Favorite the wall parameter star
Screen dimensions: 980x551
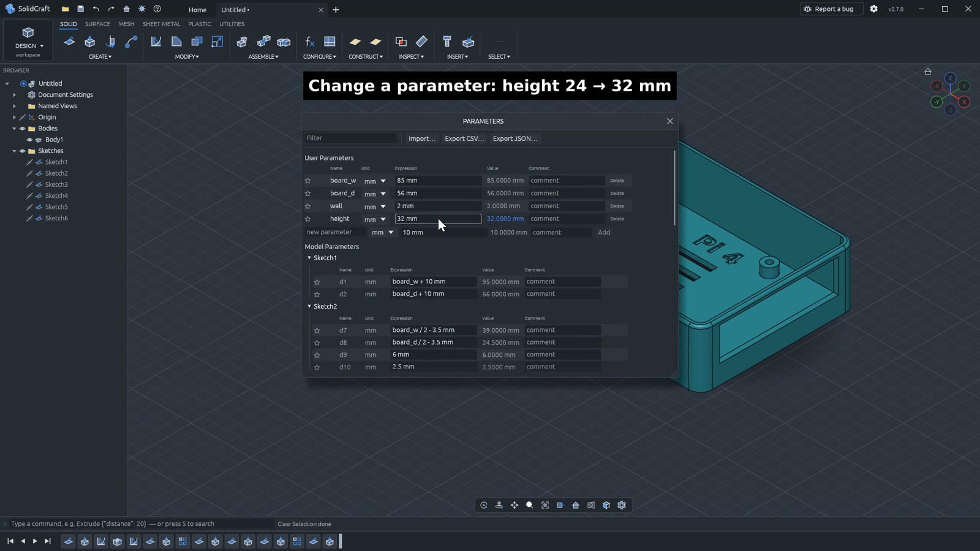pos(308,206)
